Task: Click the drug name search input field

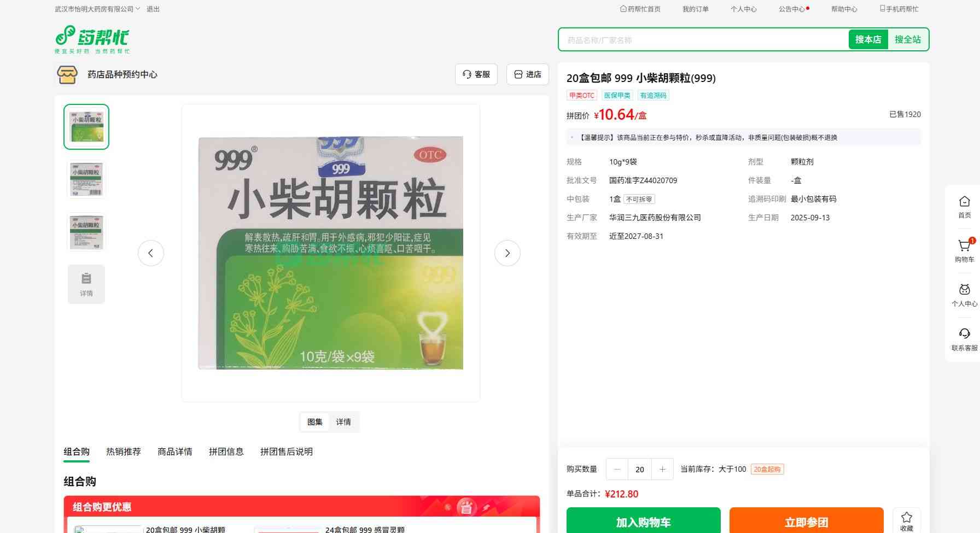Action: [x=703, y=40]
